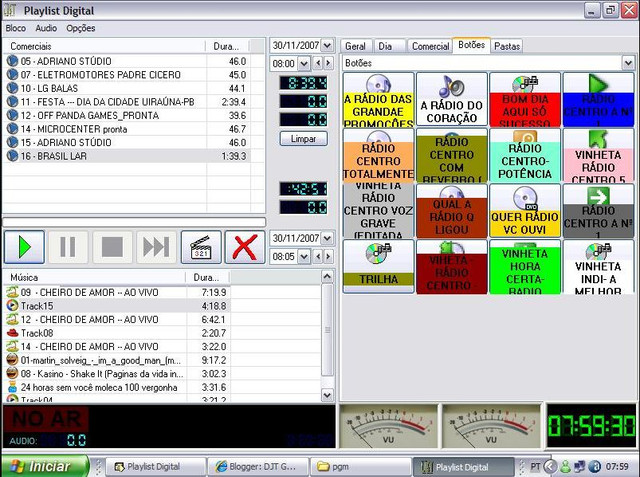Trigger 'VINHETA RÁDIO CENTRO VOZ GRAVE' gray button
Viewport: 640px width, 477px height.
click(x=378, y=211)
